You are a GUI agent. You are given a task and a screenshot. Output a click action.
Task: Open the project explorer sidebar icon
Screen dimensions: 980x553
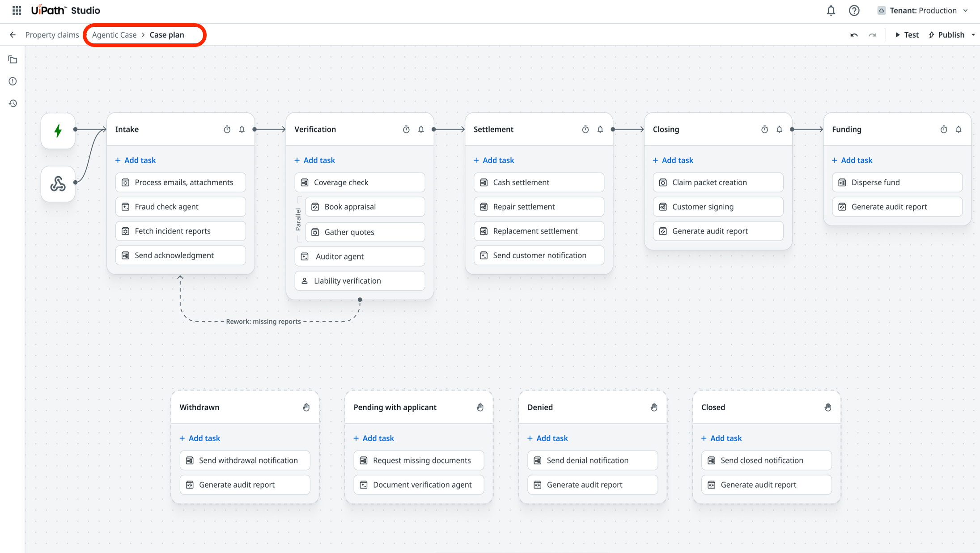pyautogui.click(x=13, y=60)
